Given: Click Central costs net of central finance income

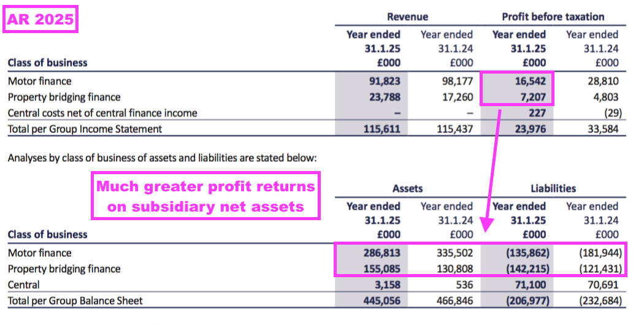Looking at the screenshot, I should coord(102,113).
